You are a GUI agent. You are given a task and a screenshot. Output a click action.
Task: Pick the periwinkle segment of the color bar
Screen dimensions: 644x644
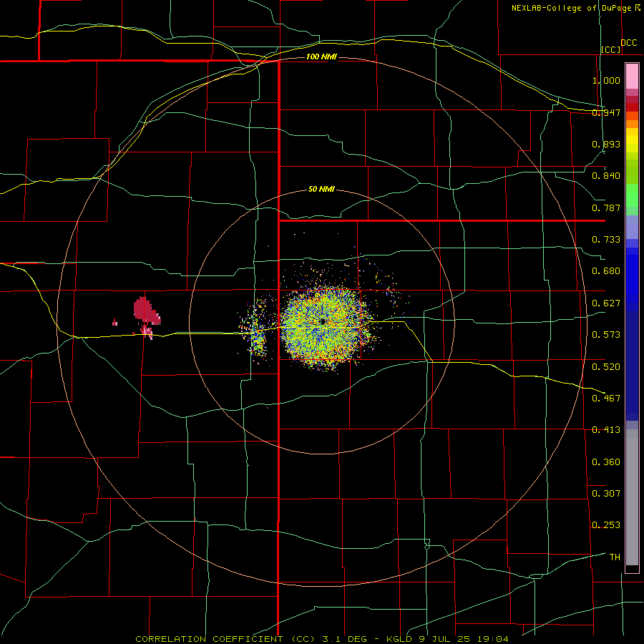632,227
